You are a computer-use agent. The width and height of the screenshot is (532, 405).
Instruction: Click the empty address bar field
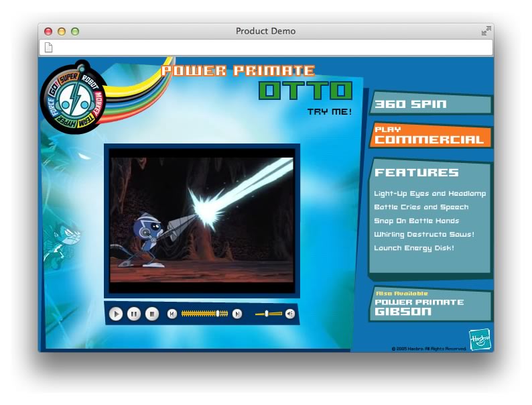click(x=266, y=48)
